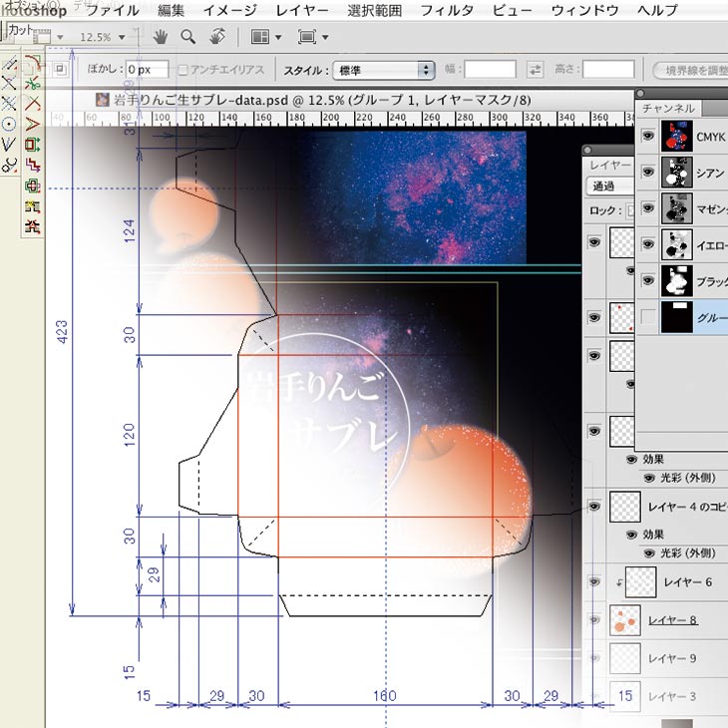Screen dimensions: 728x728
Task: Select the red square with green arrows tool
Action: click(x=33, y=145)
